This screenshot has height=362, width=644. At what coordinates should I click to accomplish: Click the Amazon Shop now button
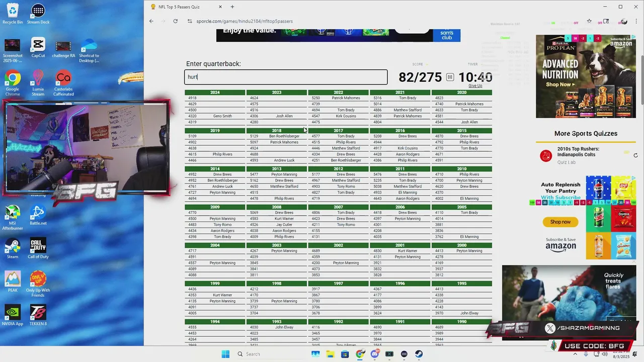coord(560,222)
